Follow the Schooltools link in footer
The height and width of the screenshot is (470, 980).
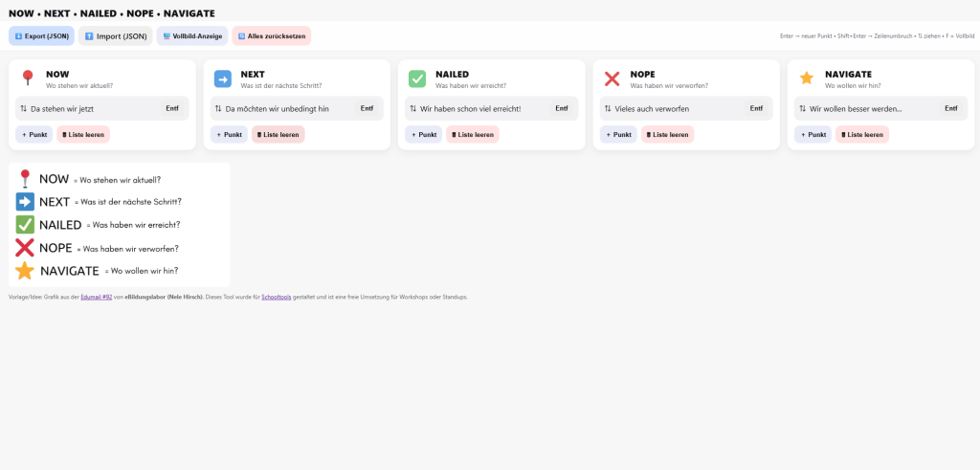(x=277, y=297)
